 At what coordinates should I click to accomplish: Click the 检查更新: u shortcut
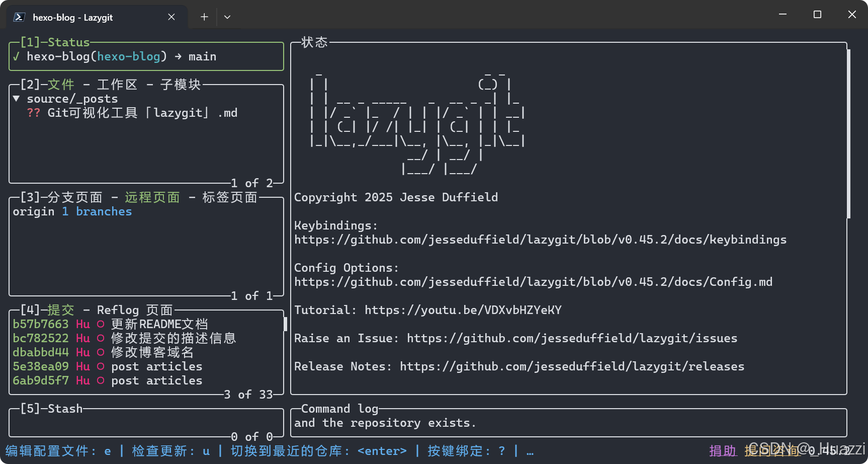coord(171,451)
